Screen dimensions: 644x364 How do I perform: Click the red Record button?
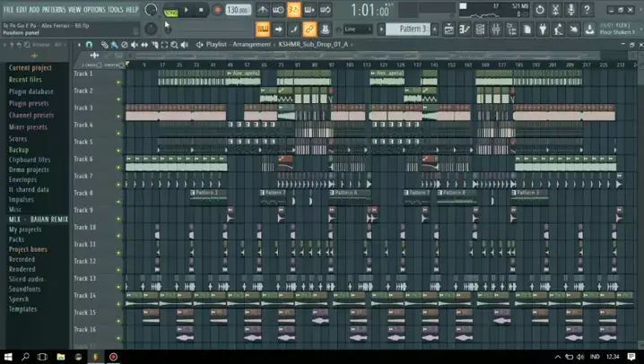click(217, 10)
